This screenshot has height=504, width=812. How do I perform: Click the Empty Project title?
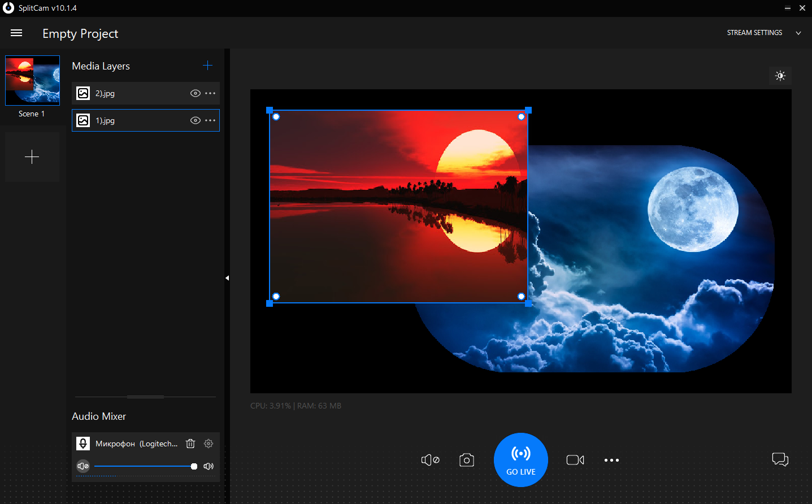point(80,33)
